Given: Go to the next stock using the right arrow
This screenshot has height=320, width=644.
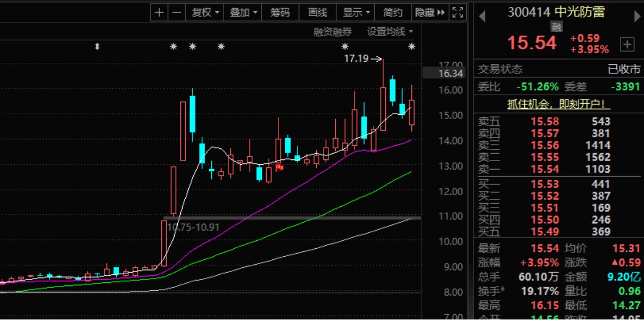Looking at the screenshot, I should click(x=637, y=16).
